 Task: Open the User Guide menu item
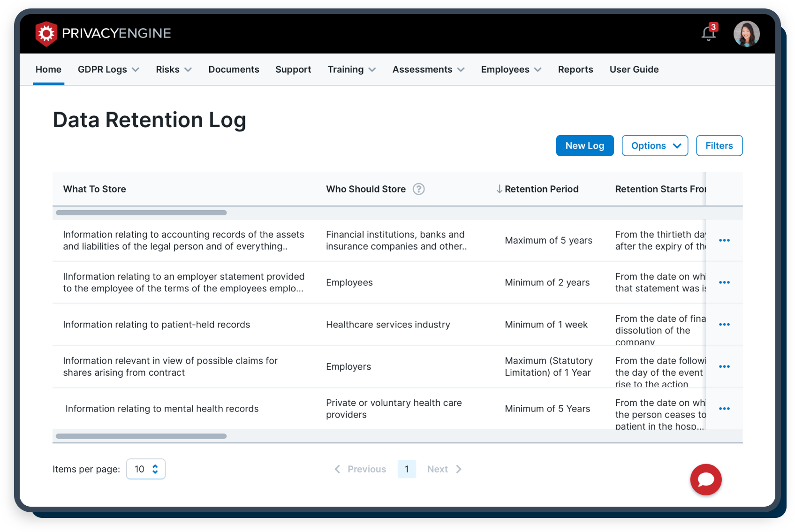(x=634, y=69)
